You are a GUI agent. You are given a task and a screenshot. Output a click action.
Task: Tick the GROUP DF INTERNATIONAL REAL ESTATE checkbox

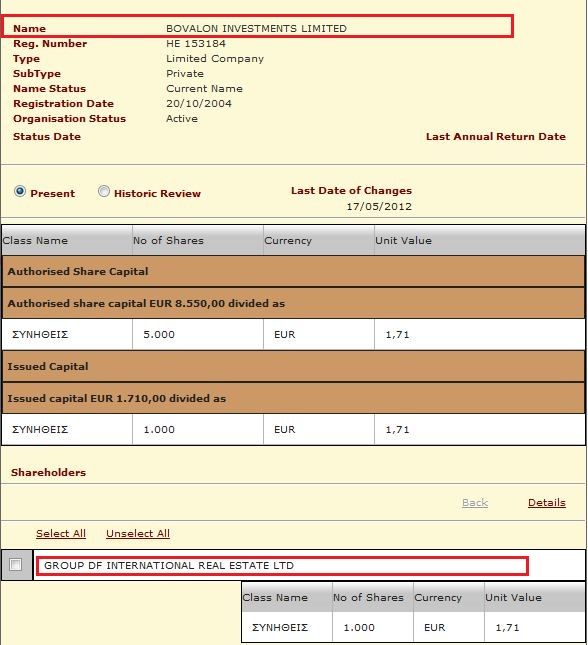pos(16,565)
